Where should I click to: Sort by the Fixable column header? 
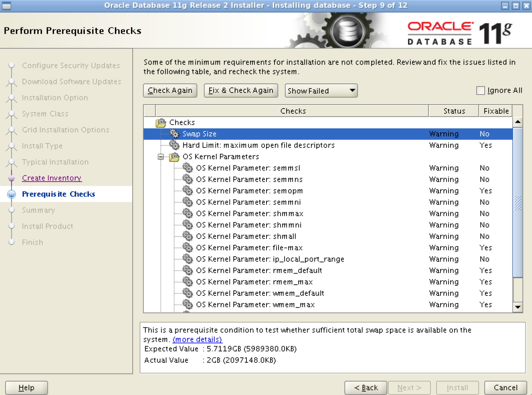click(x=496, y=111)
